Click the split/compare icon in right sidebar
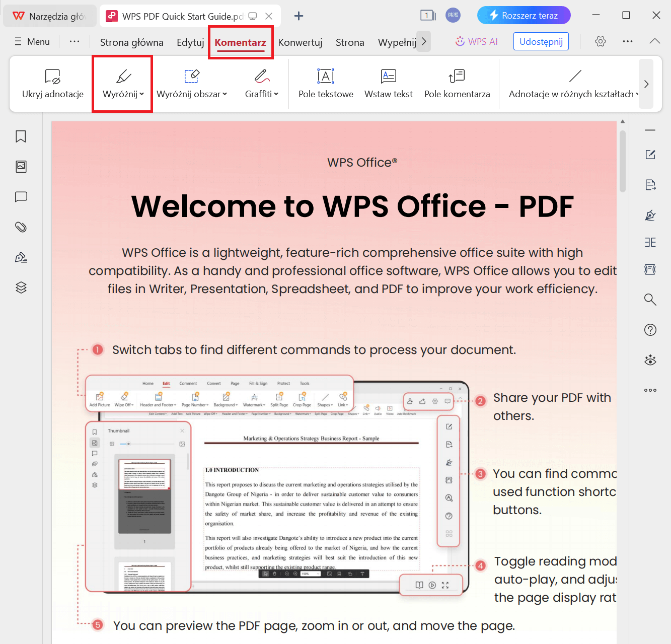The image size is (671, 644). pyautogui.click(x=650, y=242)
